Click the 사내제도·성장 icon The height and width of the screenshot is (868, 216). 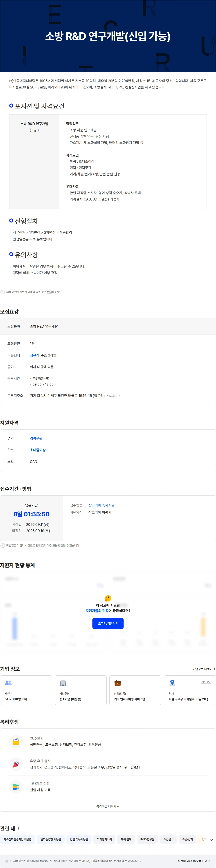tap(16, 787)
